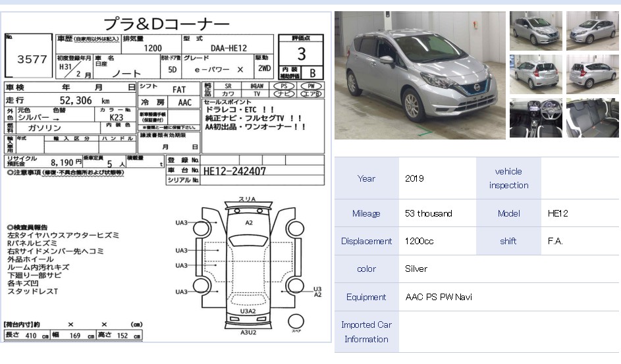The height and width of the screenshot is (364, 621).
Task: Click the spare tire circle on diagram
Action: click(x=296, y=322)
